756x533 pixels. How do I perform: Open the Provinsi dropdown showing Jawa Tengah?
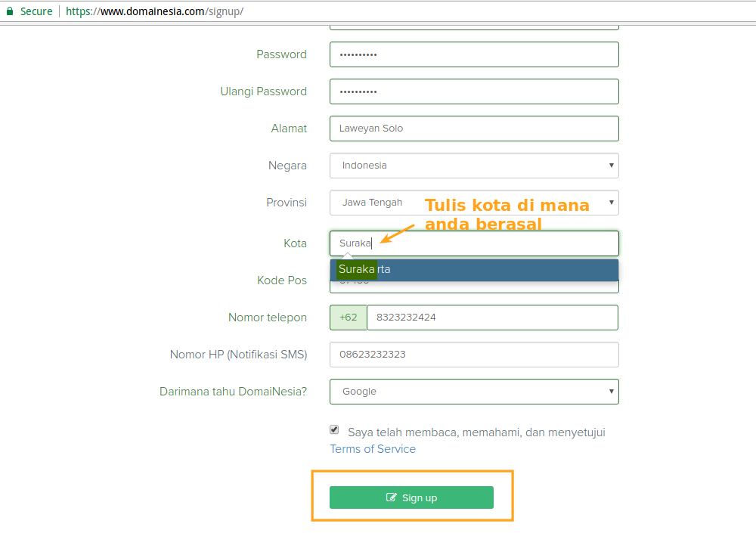tap(474, 203)
